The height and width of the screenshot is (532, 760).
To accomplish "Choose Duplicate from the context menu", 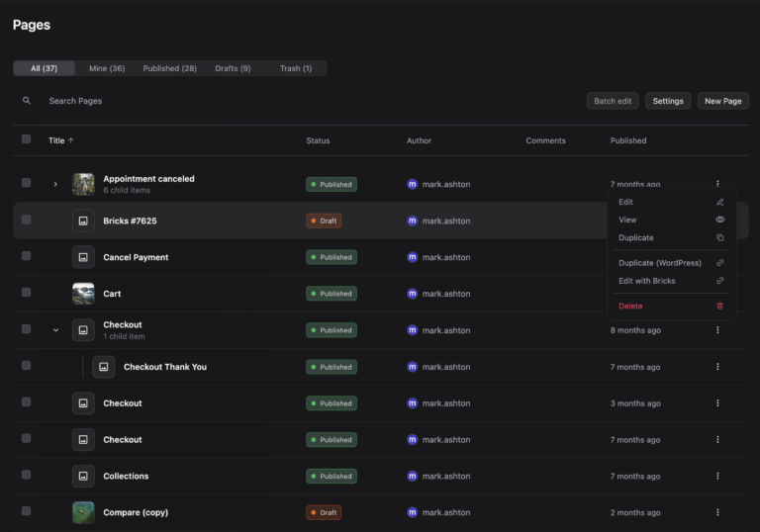I will coord(671,237).
